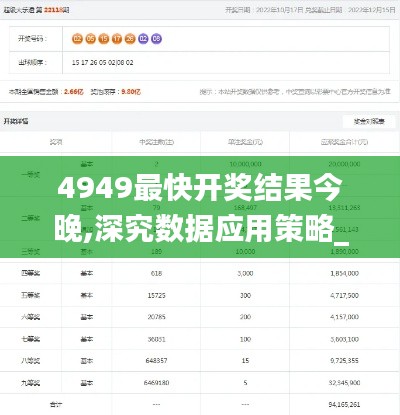
Task: Click the 5 prize amount cell
Action: [245, 383]
